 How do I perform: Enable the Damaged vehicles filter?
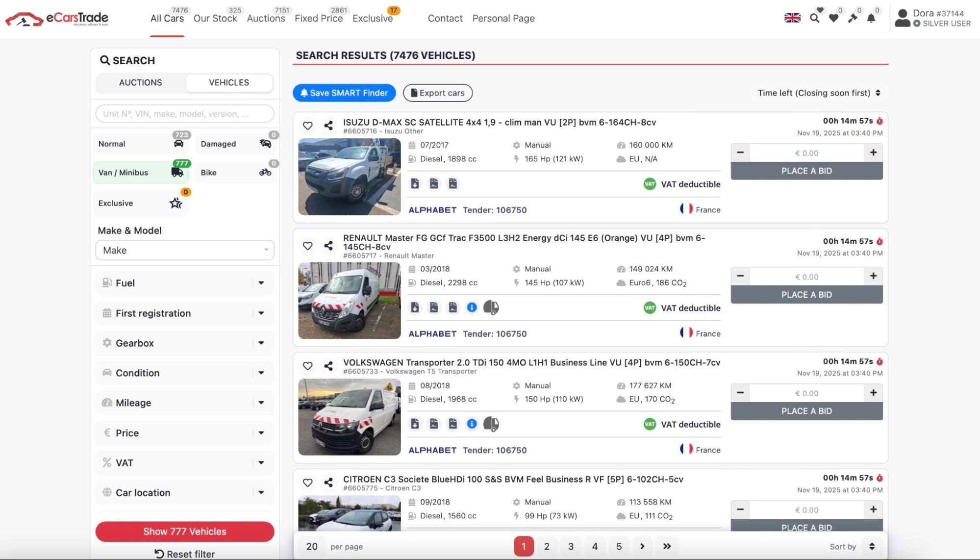pos(235,144)
